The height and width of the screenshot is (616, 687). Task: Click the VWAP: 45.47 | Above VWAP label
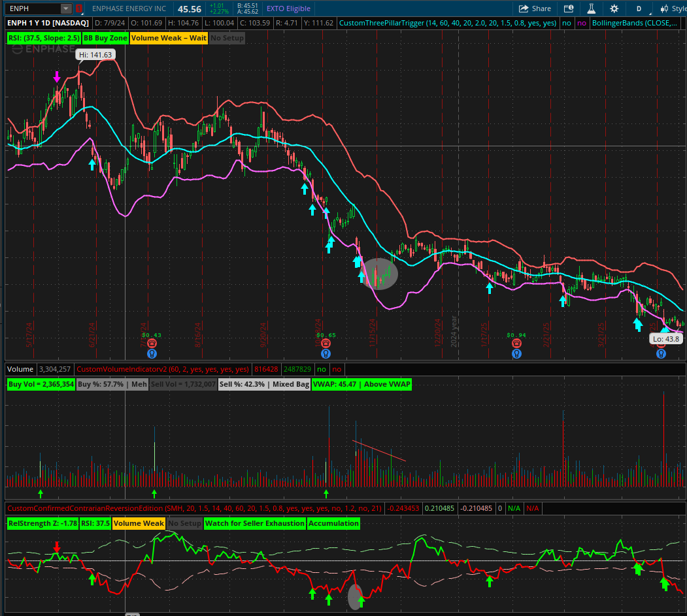click(362, 384)
